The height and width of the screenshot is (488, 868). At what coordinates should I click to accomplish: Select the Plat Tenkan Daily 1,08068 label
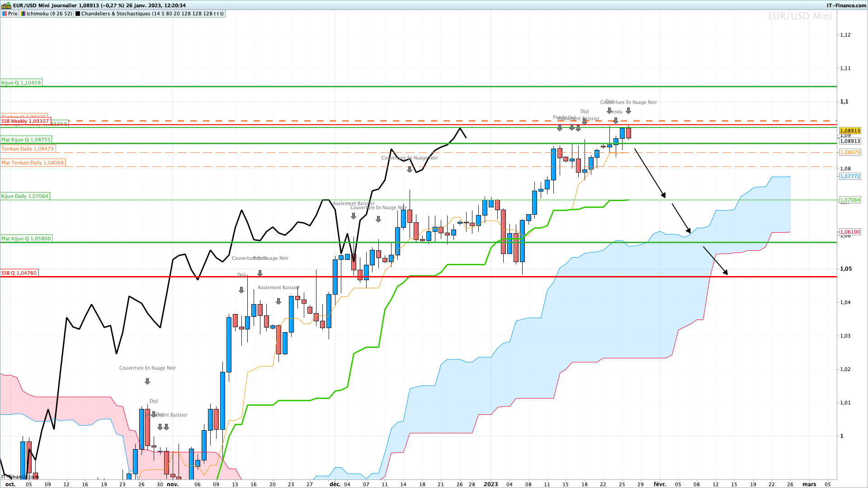(33, 163)
